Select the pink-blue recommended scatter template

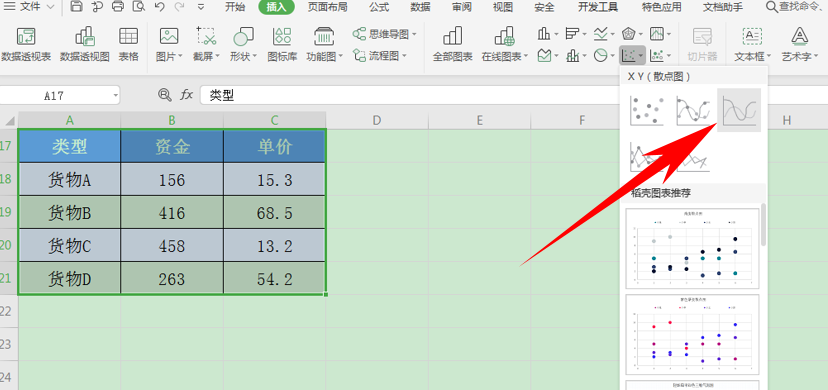click(x=692, y=335)
